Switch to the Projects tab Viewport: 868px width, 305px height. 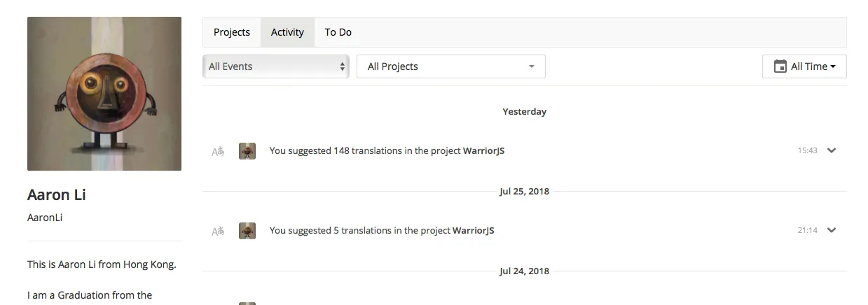click(232, 32)
